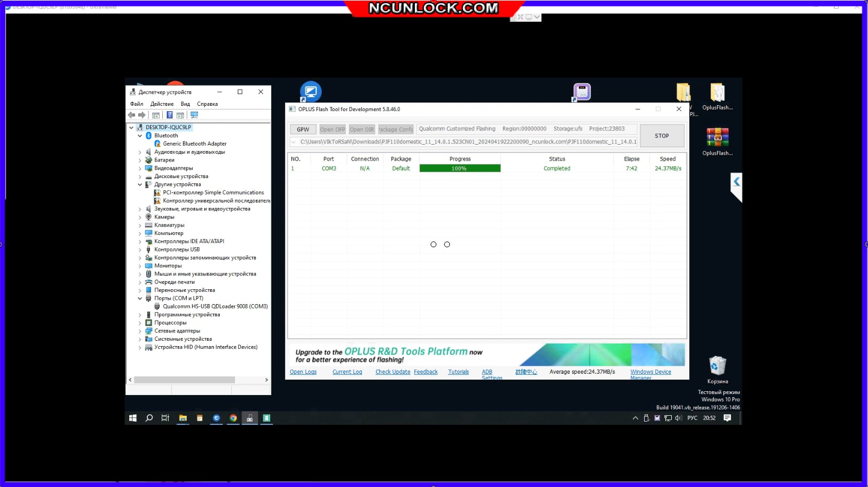The width and height of the screenshot is (868, 487).
Task: Open the Recycle Bin (Корзина) desktop icon
Action: click(x=717, y=366)
